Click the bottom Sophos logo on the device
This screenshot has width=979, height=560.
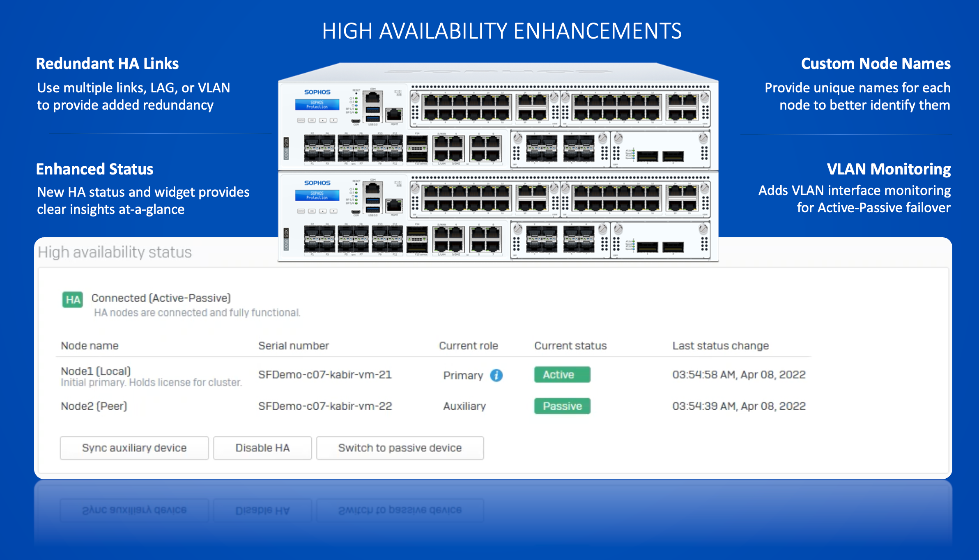(x=317, y=183)
